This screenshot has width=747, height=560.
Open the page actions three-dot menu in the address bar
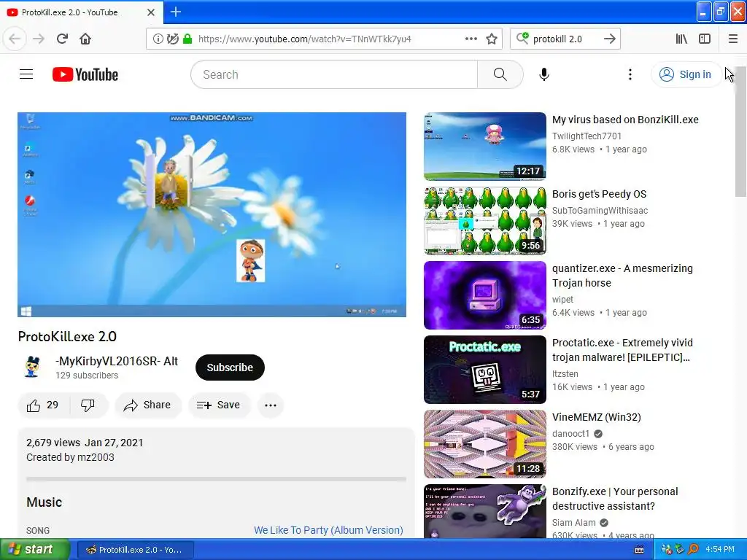pos(471,39)
